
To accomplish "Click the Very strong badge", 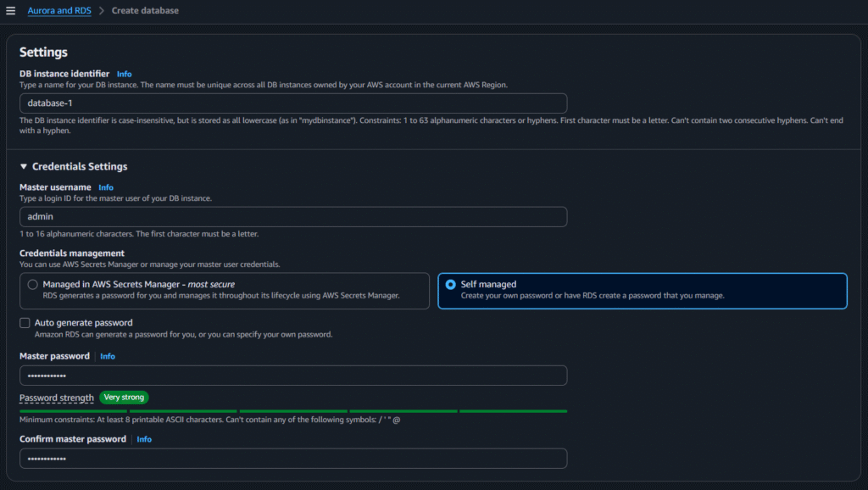I will pyautogui.click(x=124, y=397).
